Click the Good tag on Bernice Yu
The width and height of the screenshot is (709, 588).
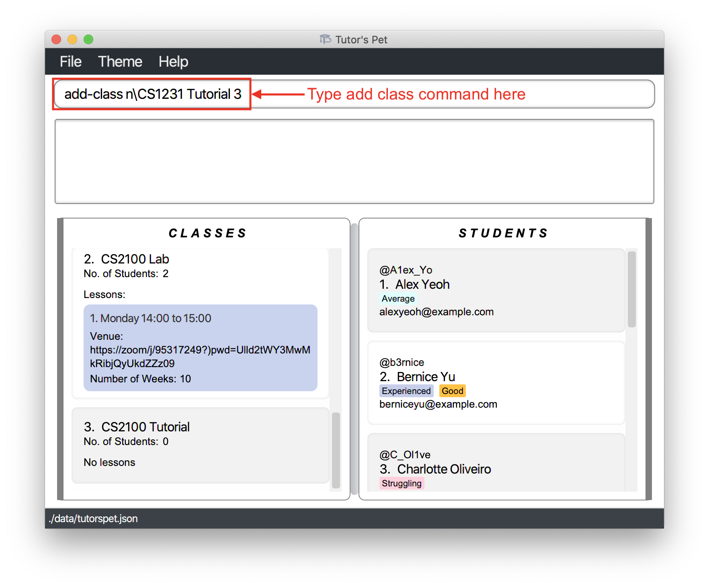pyautogui.click(x=452, y=391)
